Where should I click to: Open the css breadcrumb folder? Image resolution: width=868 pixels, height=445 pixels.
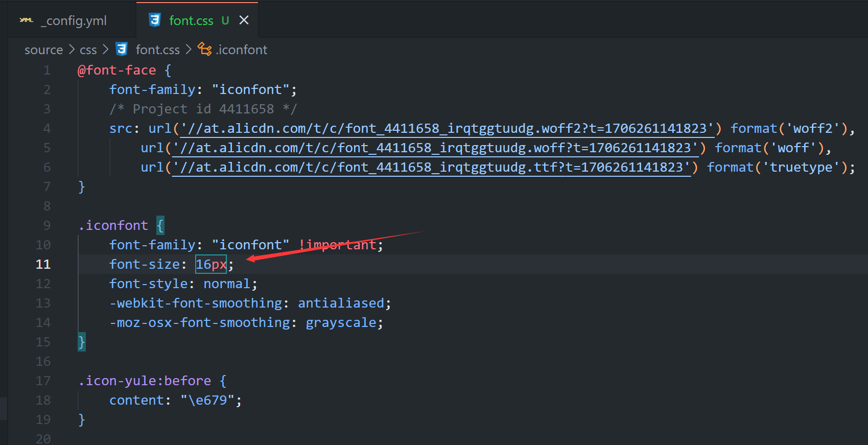(88, 50)
